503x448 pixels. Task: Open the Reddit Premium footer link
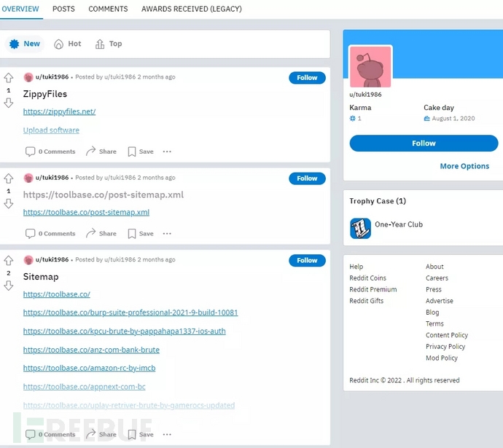(373, 289)
